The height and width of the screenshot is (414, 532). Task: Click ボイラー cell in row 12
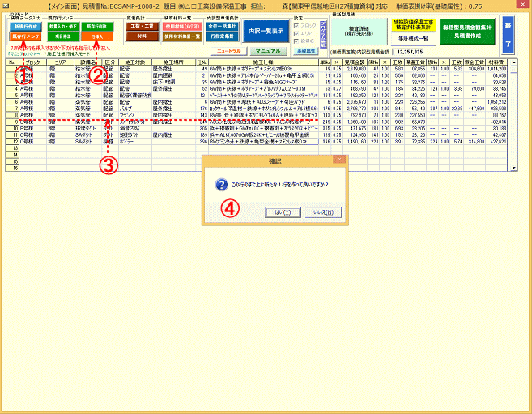point(135,142)
